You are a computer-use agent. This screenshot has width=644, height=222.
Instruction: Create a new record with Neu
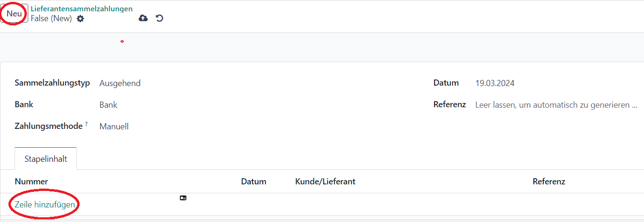point(14,14)
